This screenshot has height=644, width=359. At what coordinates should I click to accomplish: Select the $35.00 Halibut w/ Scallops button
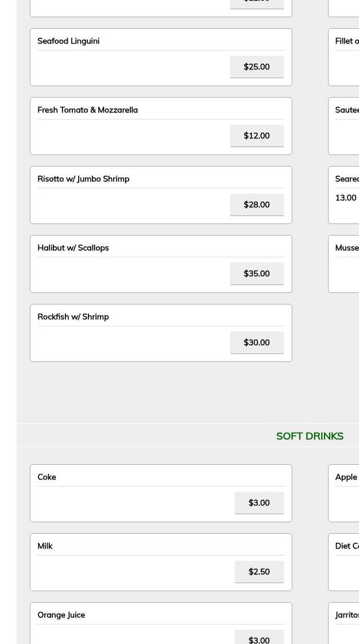coord(257,273)
